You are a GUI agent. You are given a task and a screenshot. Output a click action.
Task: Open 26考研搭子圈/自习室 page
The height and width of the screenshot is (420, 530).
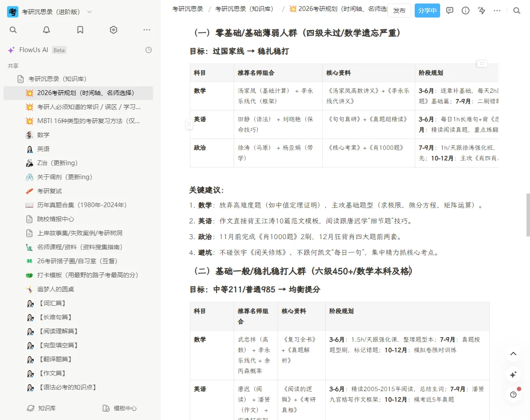click(x=78, y=261)
